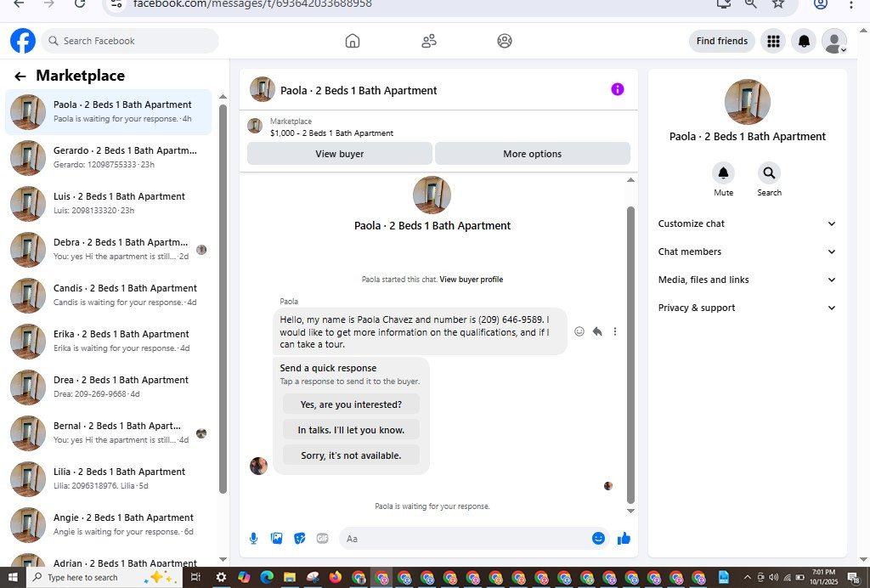
Task: Click the conversation list scrollbar
Action: point(223,298)
